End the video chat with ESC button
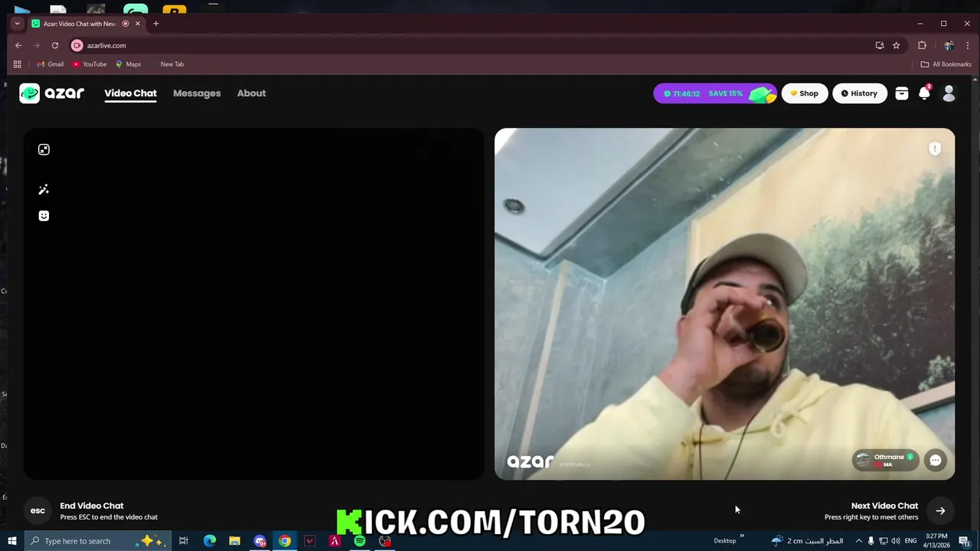The width and height of the screenshot is (980, 551). point(38,510)
